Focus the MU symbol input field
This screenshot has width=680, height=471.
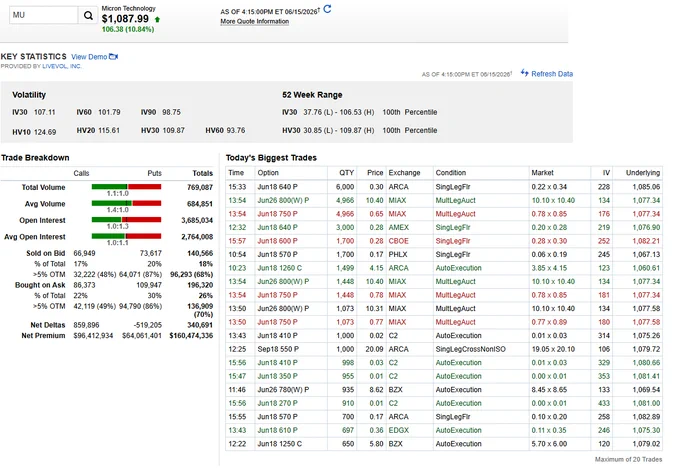[43, 15]
